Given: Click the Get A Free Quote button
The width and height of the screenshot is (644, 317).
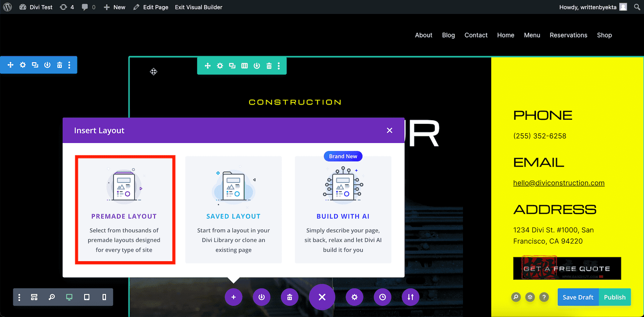Looking at the screenshot, I should click(567, 268).
